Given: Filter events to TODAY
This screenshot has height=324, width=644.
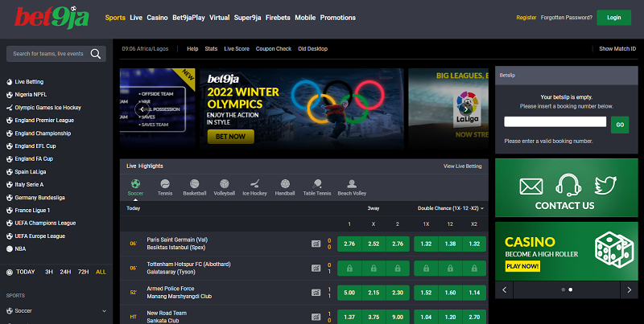Looking at the screenshot, I should pos(26,272).
